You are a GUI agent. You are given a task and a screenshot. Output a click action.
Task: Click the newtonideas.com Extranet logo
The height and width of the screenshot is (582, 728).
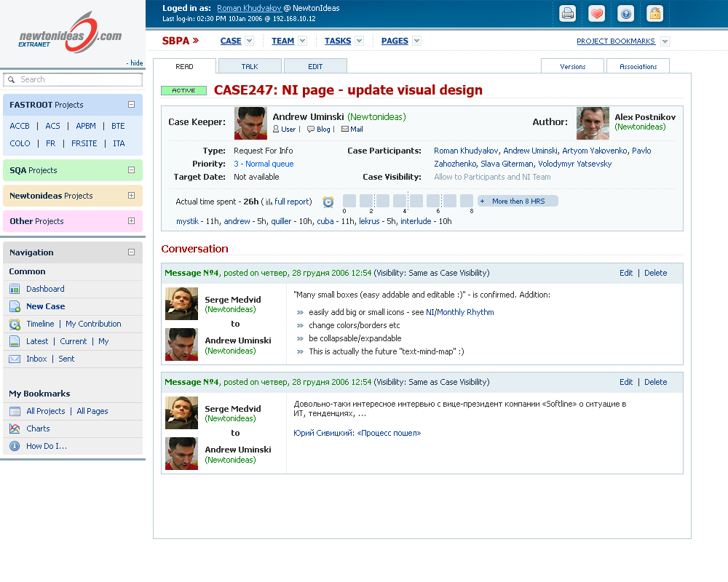point(70,33)
